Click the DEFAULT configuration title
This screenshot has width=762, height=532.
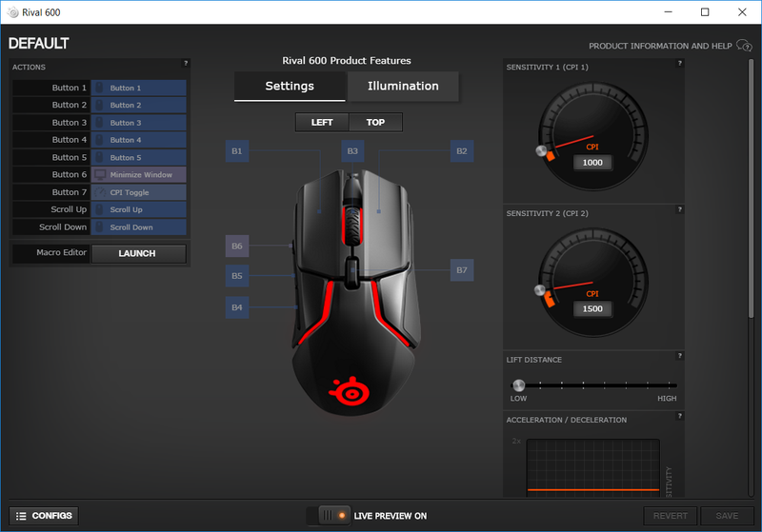[x=38, y=44]
